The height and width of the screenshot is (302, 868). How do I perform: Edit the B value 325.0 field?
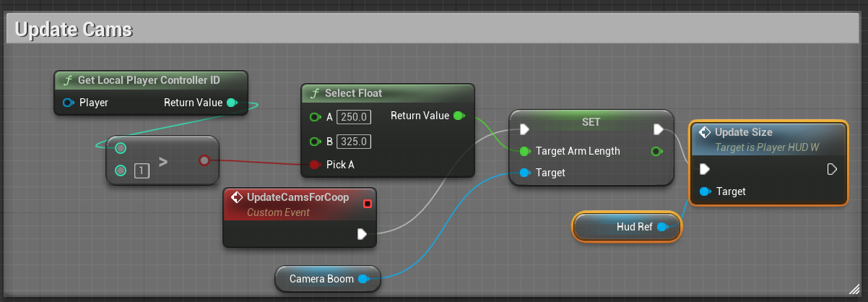[x=354, y=141]
